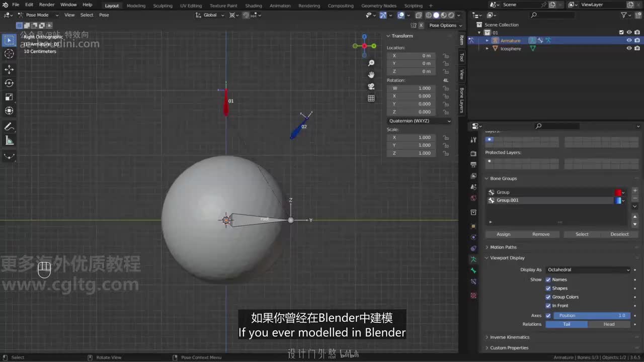The image size is (644, 362).
Task: Activate the Select Box tool
Action: pos(9,40)
